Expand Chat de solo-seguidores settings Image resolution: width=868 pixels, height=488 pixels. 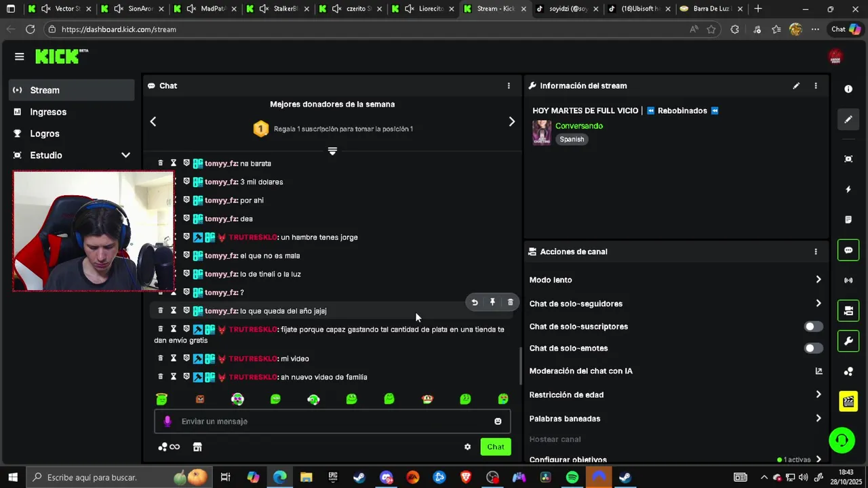click(x=818, y=304)
